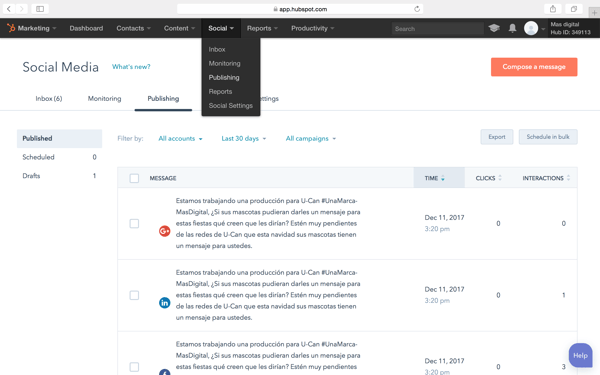Toggle the Safari sidebar button
Screen dimensions: 600x375
[x=40, y=9]
